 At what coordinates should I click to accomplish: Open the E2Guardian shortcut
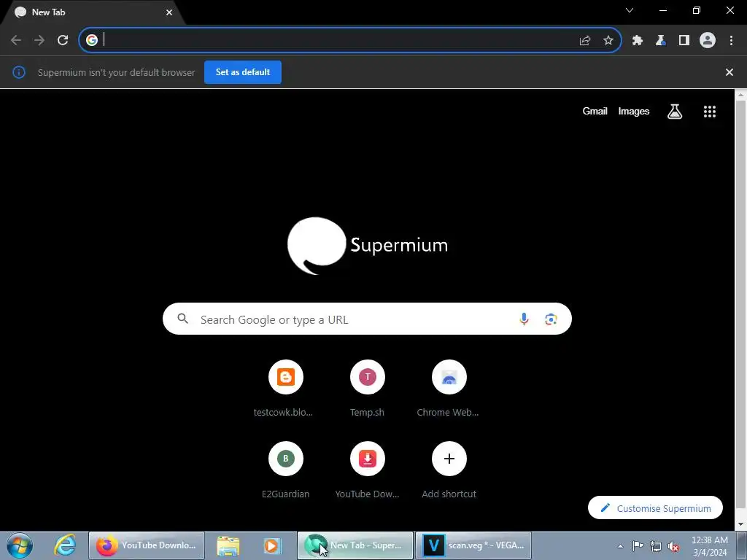click(285, 470)
